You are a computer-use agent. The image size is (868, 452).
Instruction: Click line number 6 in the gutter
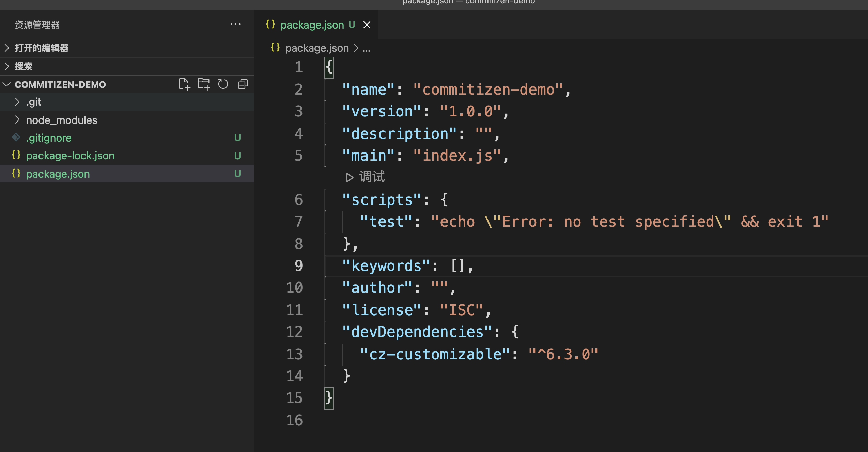[298, 200]
